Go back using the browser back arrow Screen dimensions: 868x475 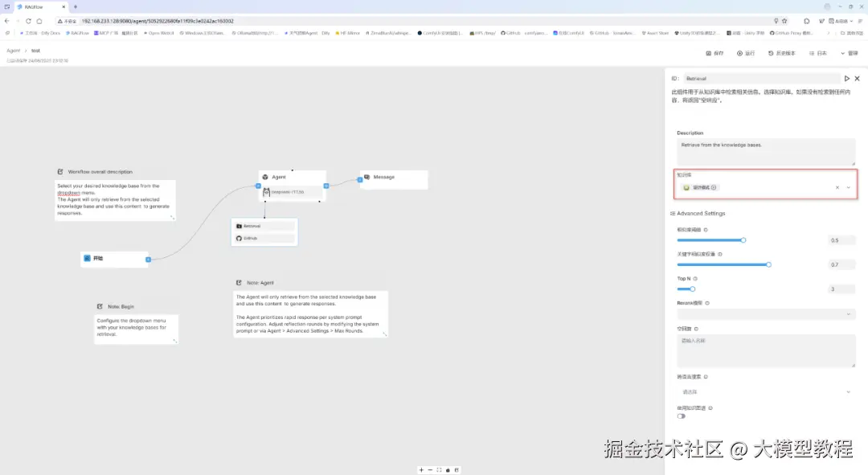click(x=6, y=21)
